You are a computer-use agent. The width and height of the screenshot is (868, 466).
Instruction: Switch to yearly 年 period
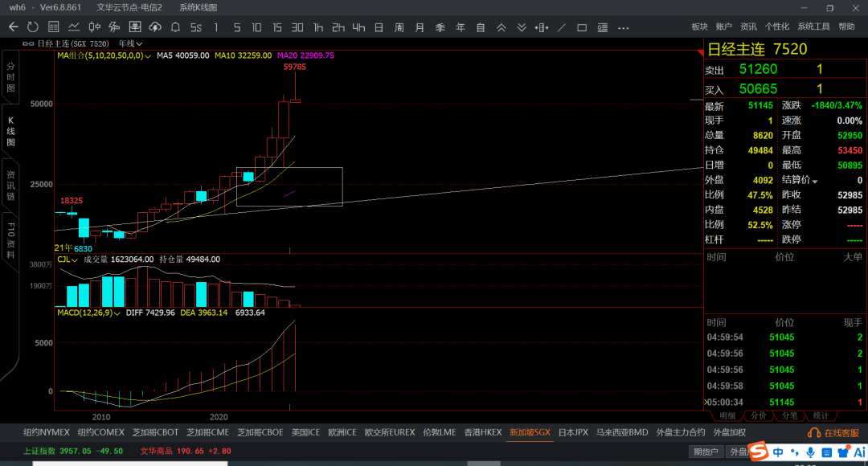tap(460, 27)
